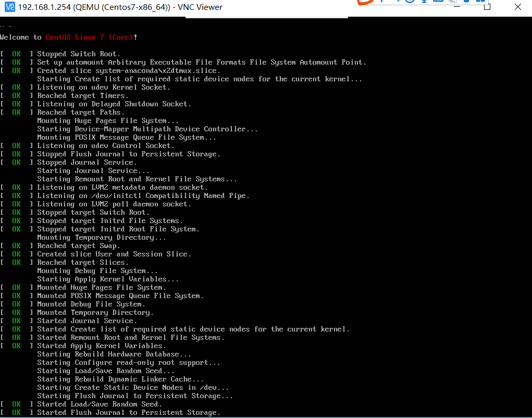Click 'Starting Rebuild Hardware Database...' line
The image size is (532, 418).
pos(114,354)
